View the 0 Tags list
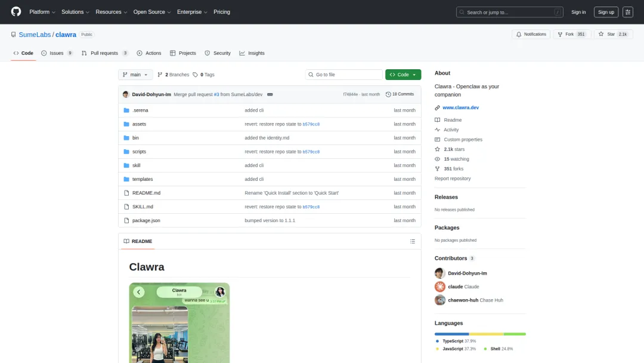644x363 pixels. 204,75
